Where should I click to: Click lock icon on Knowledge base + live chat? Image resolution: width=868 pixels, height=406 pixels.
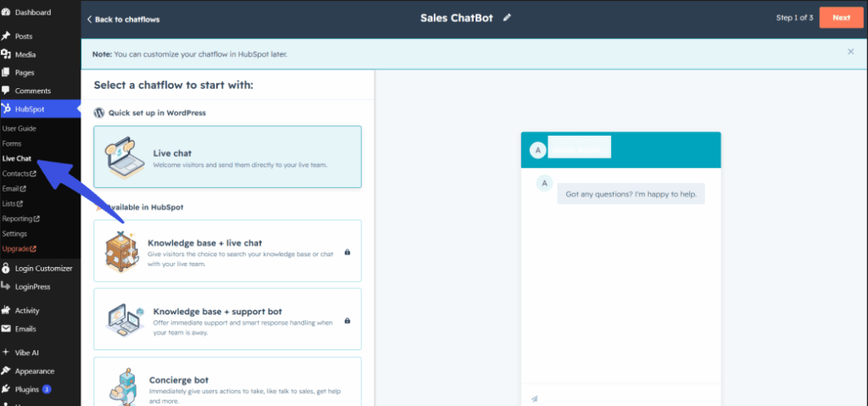tap(347, 252)
